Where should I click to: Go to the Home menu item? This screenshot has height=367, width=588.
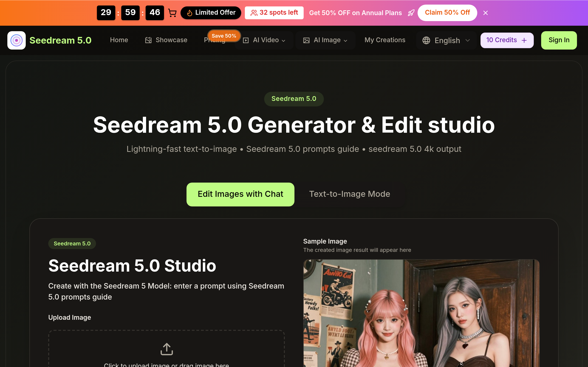pyautogui.click(x=119, y=40)
